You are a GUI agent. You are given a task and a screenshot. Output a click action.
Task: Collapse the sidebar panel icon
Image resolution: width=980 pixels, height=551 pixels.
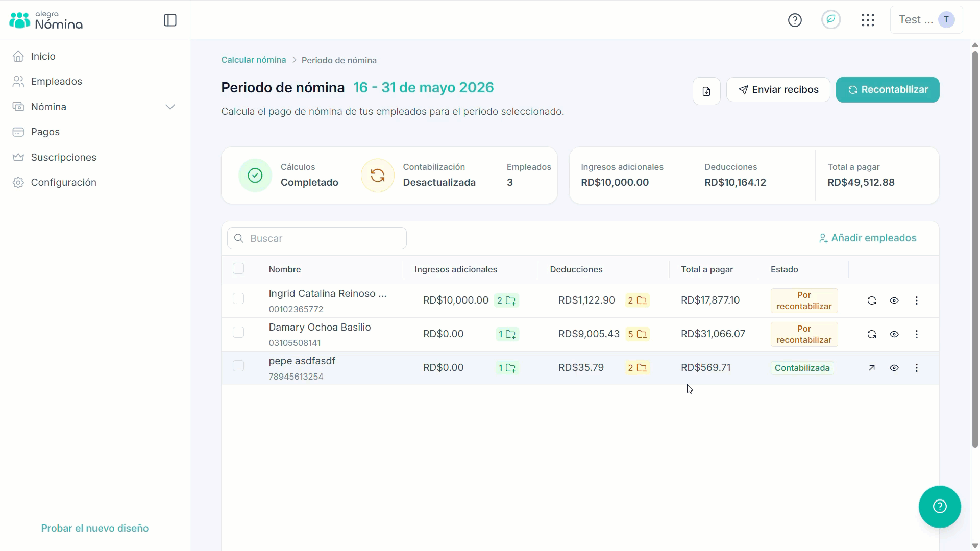click(170, 20)
